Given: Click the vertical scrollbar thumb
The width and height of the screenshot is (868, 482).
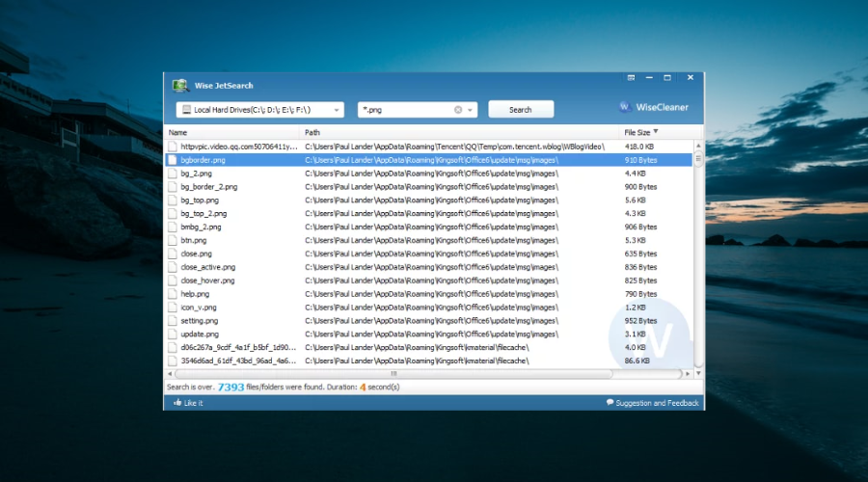Looking at the screenshot, I should click(x=698, y=158).
